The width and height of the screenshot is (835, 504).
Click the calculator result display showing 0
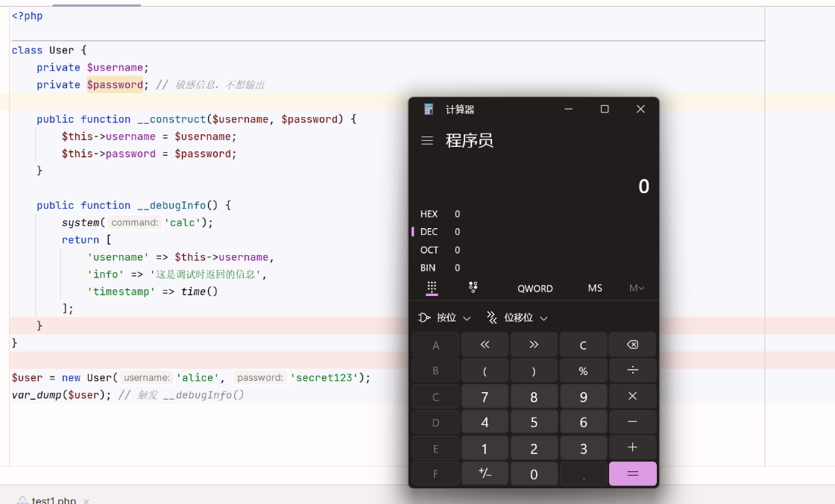click(x=643, y=186)
